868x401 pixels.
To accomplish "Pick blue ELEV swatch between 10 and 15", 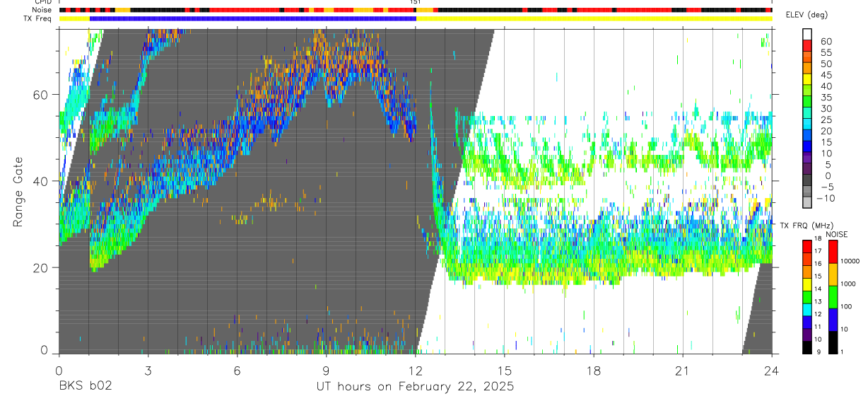I will 807,147.
